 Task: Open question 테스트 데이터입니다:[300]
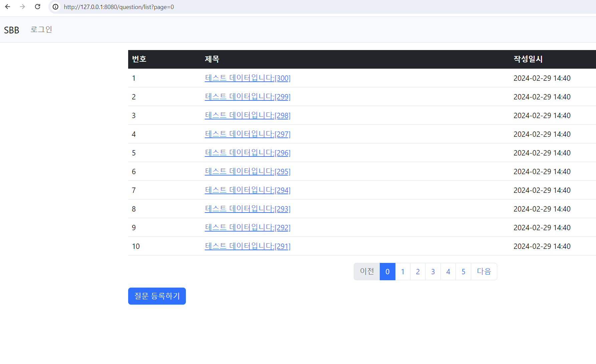pyautogui.click(x=248, y=78)
